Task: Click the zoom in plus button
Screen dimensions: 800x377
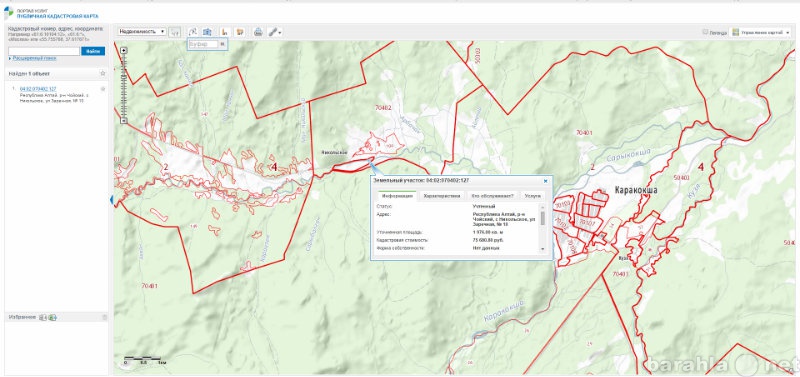Action: coord(123,50)
